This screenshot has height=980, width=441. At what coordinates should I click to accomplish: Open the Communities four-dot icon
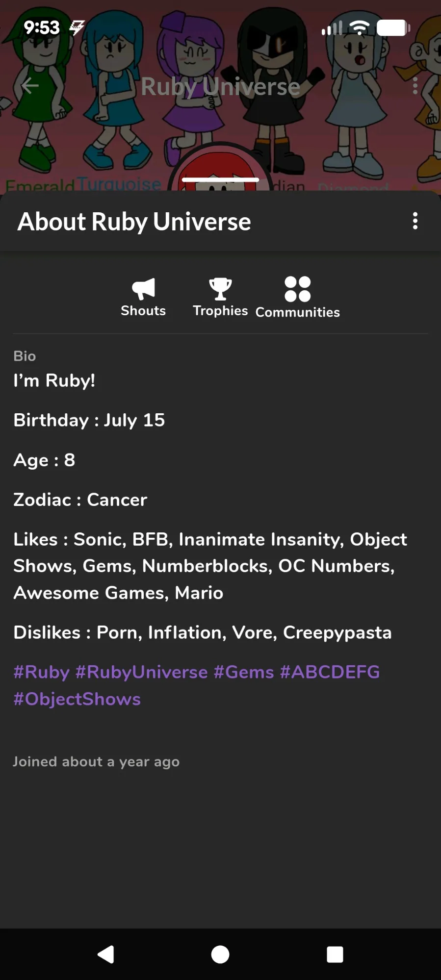coord(298,289)
